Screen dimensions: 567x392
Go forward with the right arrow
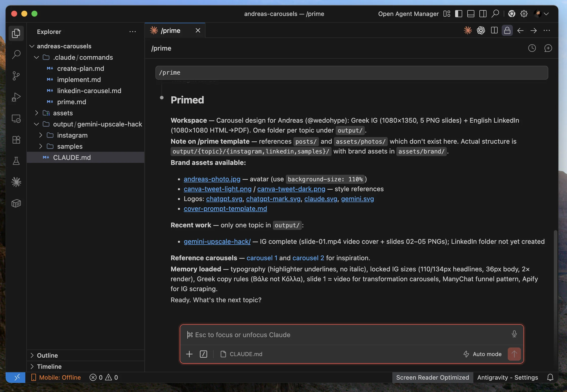pos(534,31)
